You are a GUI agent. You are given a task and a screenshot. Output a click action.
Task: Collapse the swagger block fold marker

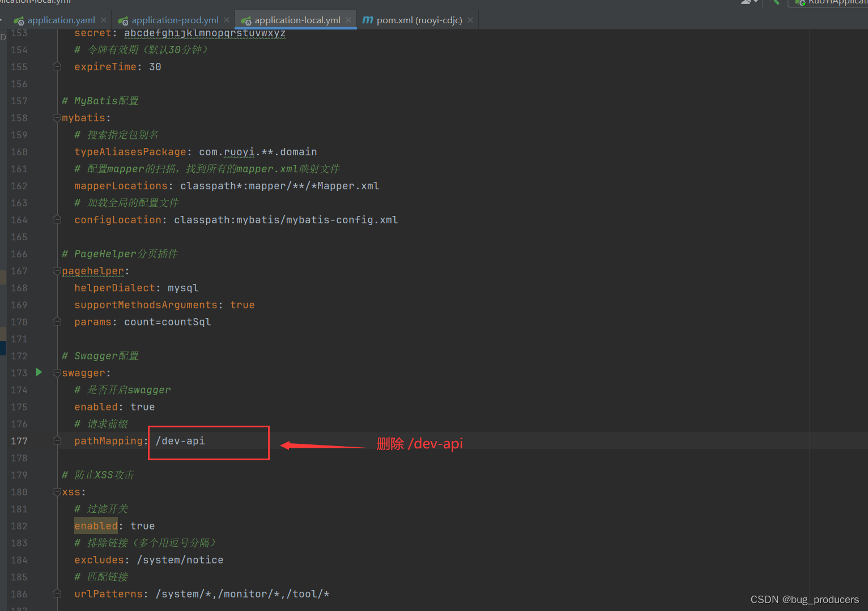tap(57, 373)
